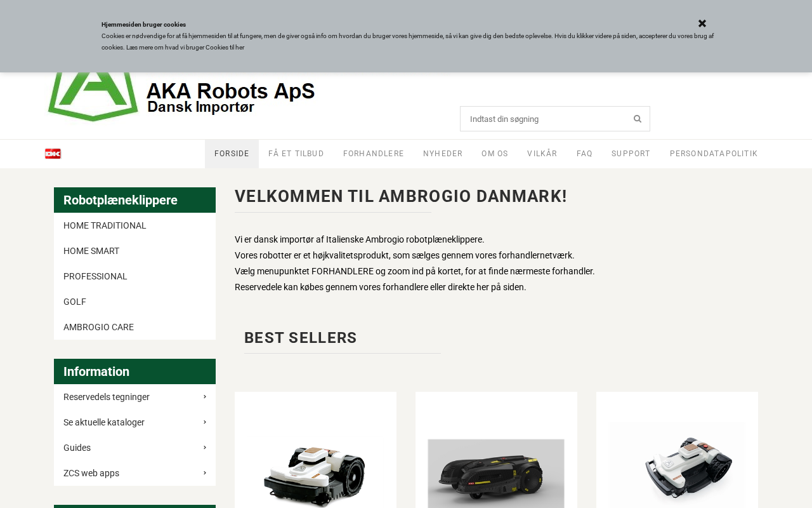The image size is (812, 508).
Task: Close the cookie notice banner
Action: (x=702, y=23)
